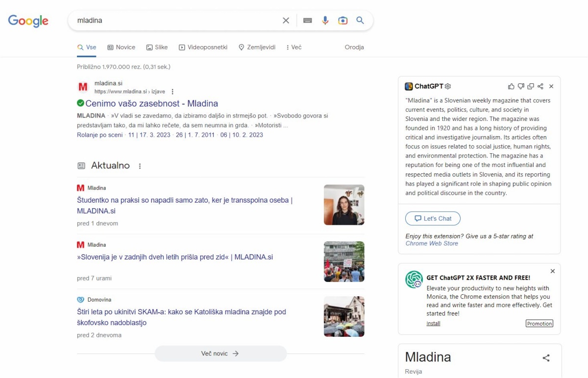Open the 06 | 10. 2. 2023 issue link
Viewport: 588px width, 378px height.
[242, 135]
